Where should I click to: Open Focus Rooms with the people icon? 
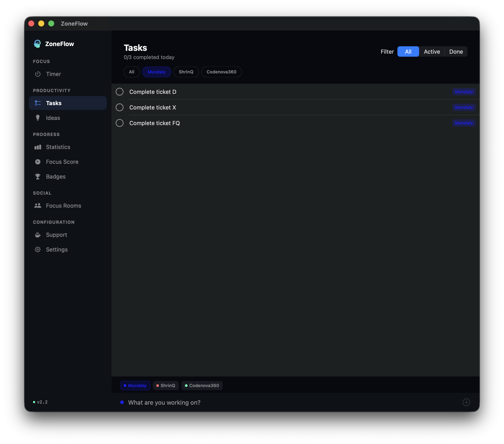point(38,205)
